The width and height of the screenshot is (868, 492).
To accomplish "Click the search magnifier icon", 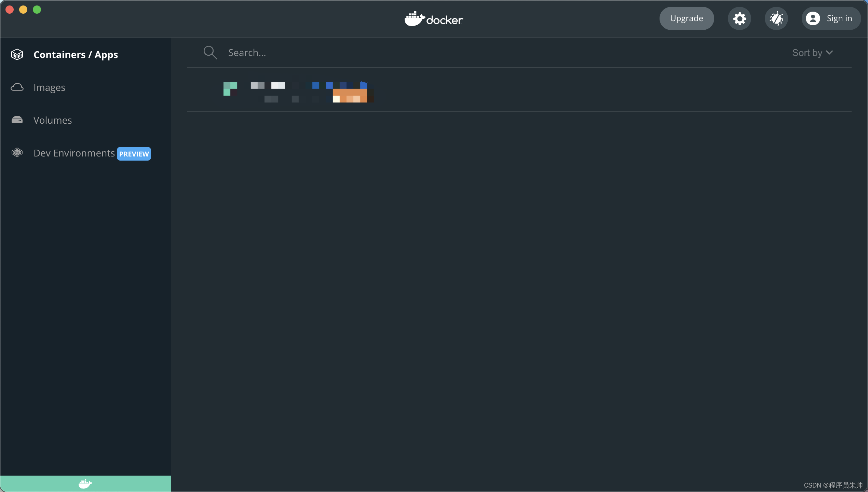I will click(x=210, y=53).
